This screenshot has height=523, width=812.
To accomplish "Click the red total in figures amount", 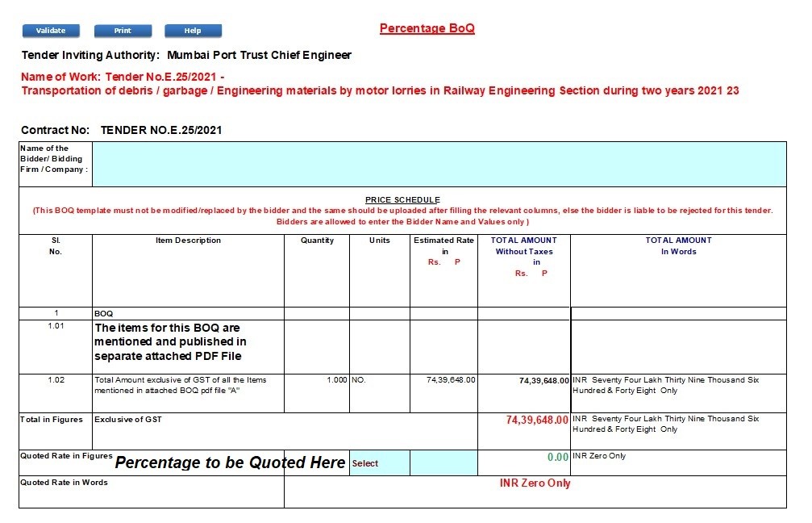I will [x=537, y=420].
